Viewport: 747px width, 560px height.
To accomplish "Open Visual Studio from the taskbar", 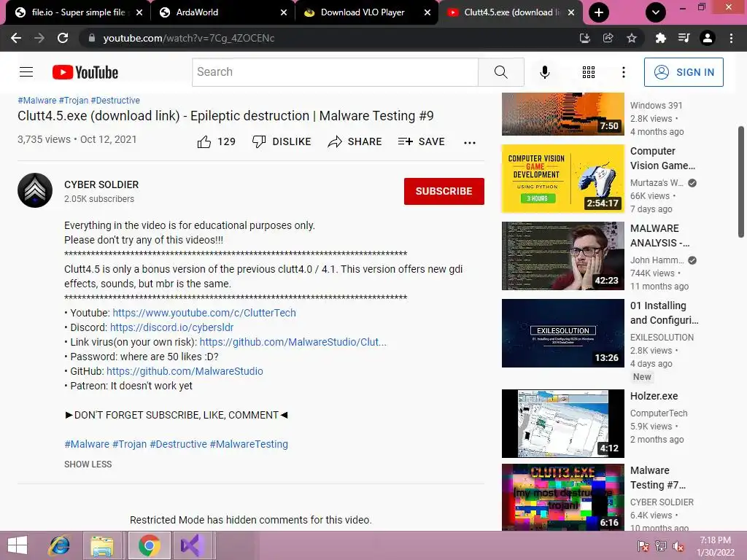I will click(193, 545).
